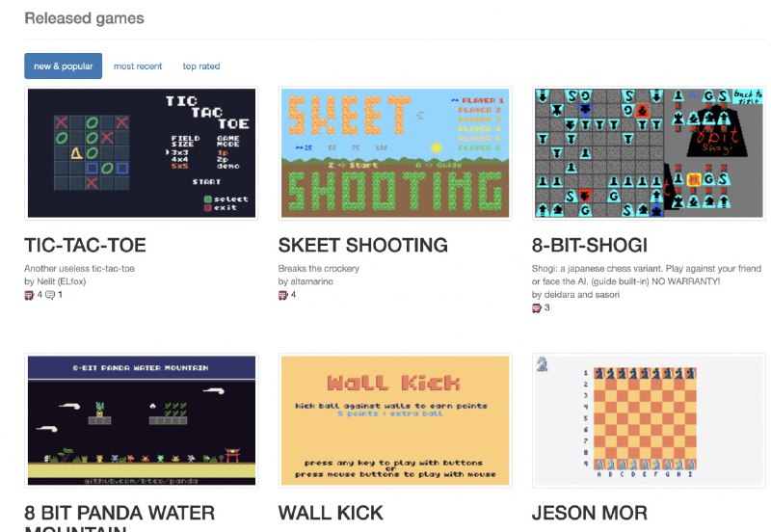Image resolution: width=771 pixels, height=532 pixels.
Task: Click the 'Released games' heading
Action: (x=84, y=18)
